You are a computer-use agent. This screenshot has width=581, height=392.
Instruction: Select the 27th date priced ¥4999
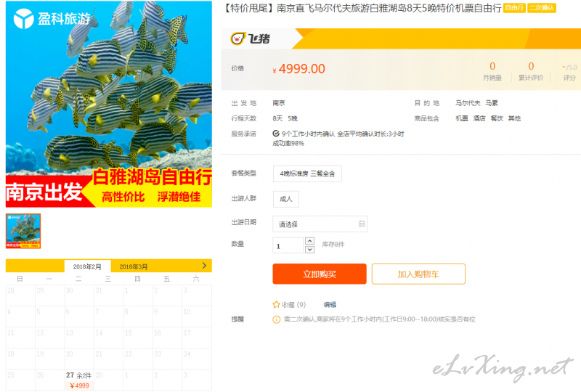(x=79, y=380)
